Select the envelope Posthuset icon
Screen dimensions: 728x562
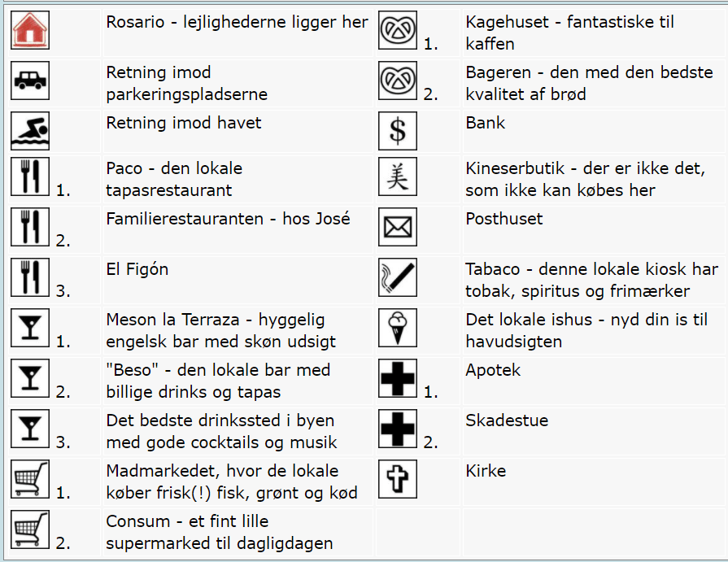398,227
